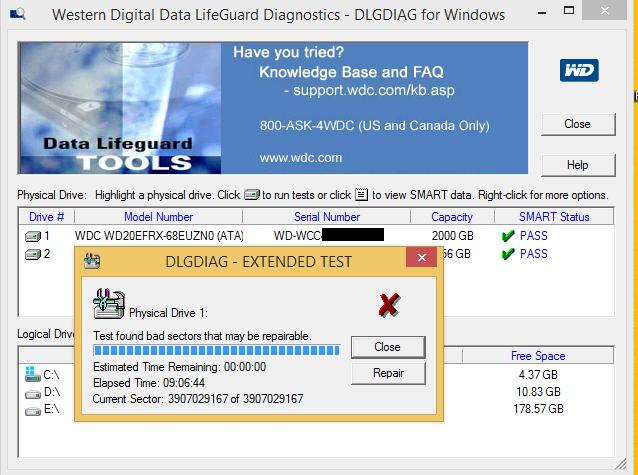
Task: Click green checkmark for drive 1
Action: point(508,236)
